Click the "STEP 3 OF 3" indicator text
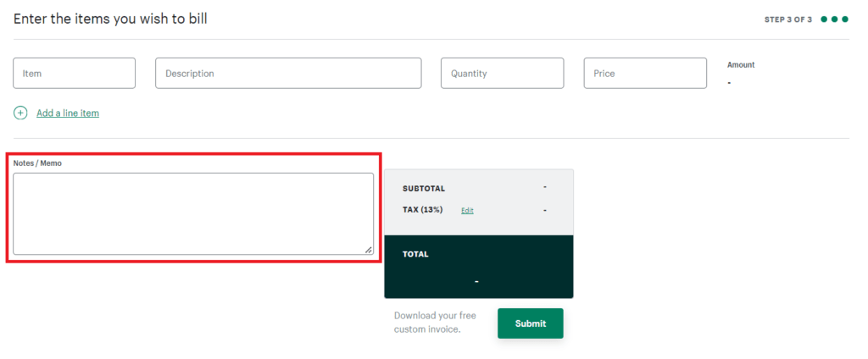 click(788, 19)
